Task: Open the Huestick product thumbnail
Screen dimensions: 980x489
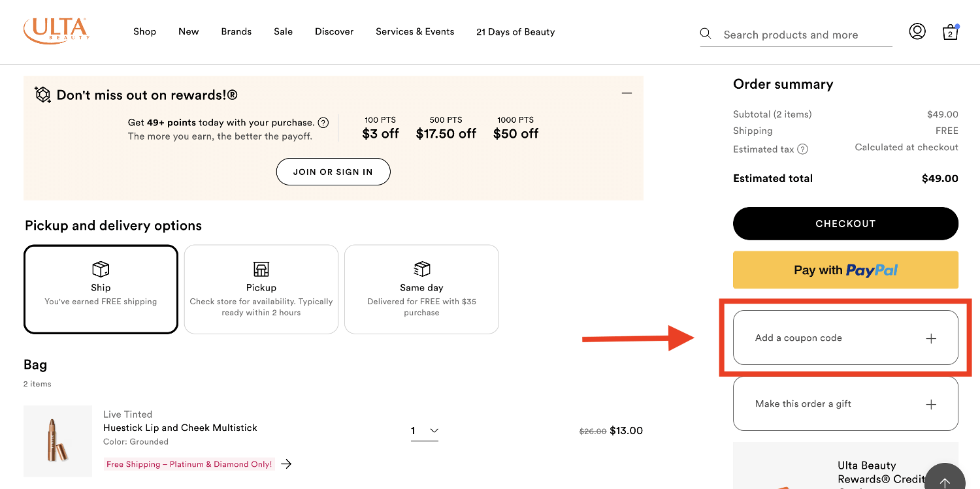Action: (x=57, y=441)
